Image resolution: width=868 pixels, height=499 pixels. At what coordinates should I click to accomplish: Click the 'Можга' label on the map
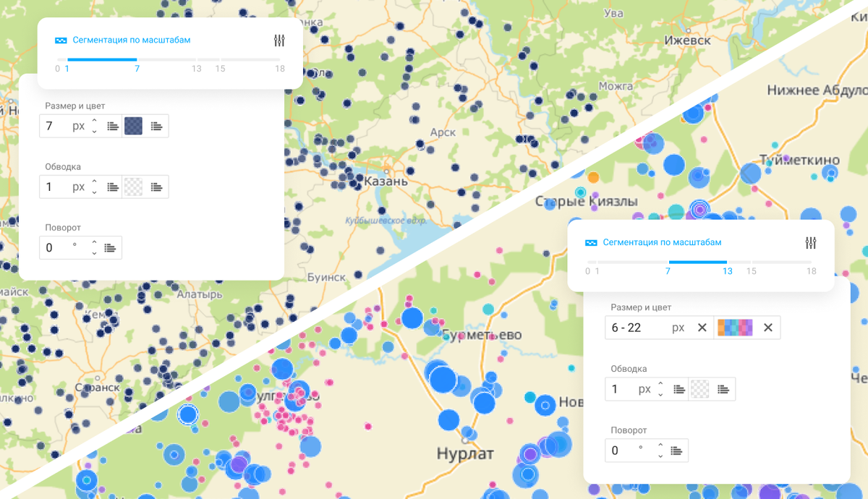[616, 86]
